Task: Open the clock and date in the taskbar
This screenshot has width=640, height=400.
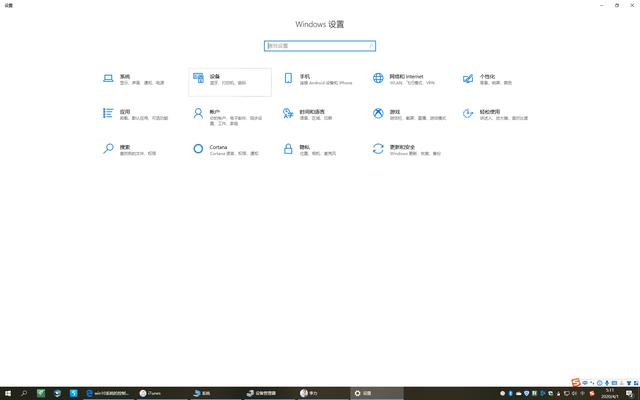Action: pyautogui.click(x=609, y=393)
